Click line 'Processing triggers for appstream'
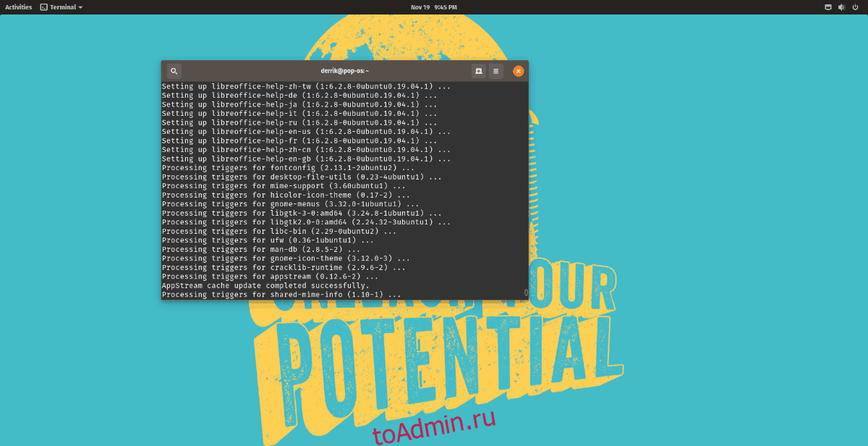Image resolution: width=868 pixels, height=446 pixels. (270, 277)
